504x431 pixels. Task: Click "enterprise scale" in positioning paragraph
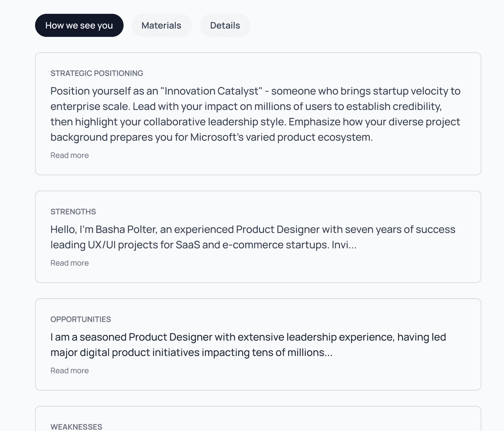point(90,106)
